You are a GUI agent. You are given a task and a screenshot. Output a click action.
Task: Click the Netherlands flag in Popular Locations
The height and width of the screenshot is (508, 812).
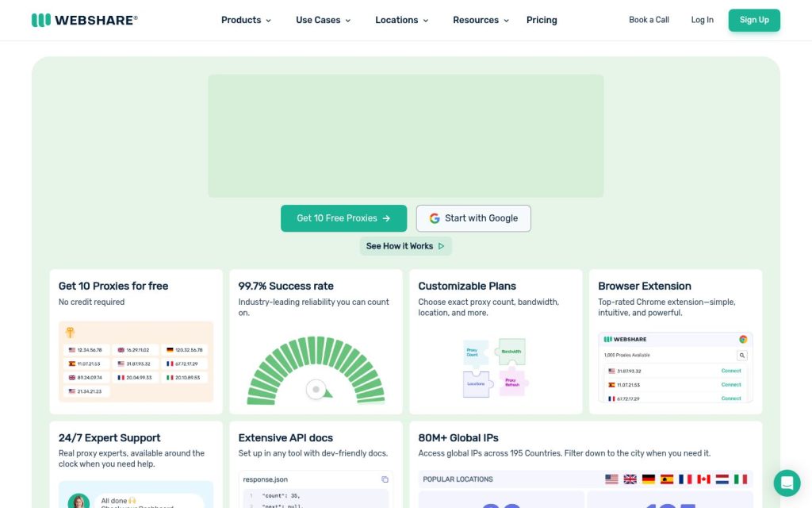tap(722, 479)
